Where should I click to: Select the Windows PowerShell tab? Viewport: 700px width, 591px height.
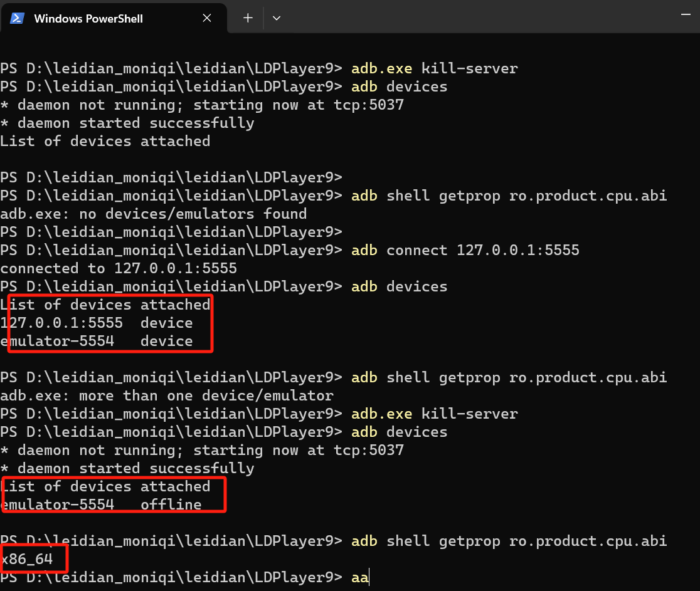pyautogui.click(x=114, y=18)
